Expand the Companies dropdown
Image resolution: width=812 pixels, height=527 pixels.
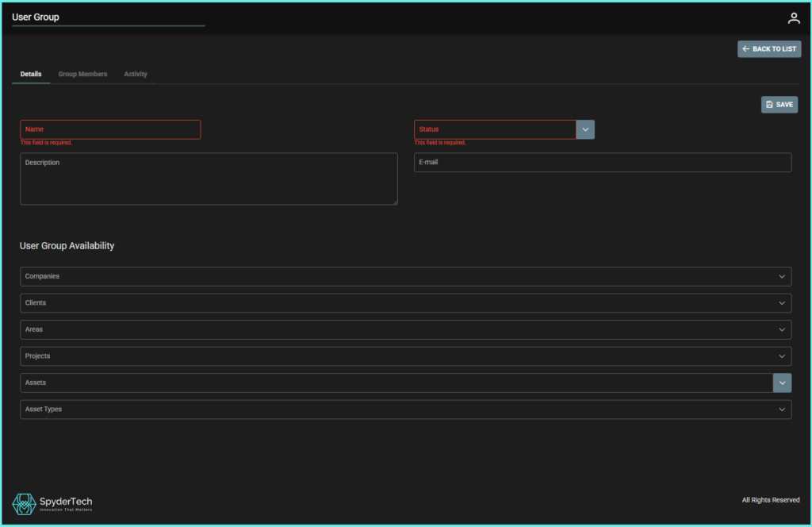click(x=405, y=276)
